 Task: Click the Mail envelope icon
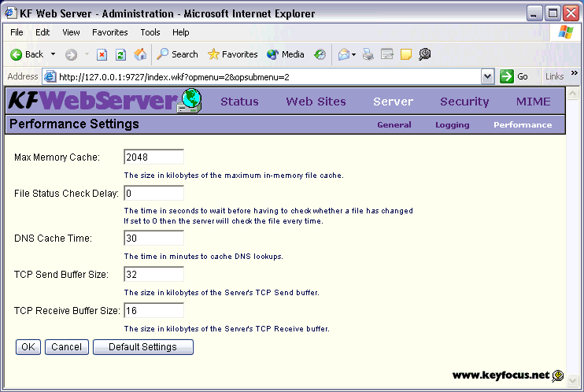click(344, 55)
